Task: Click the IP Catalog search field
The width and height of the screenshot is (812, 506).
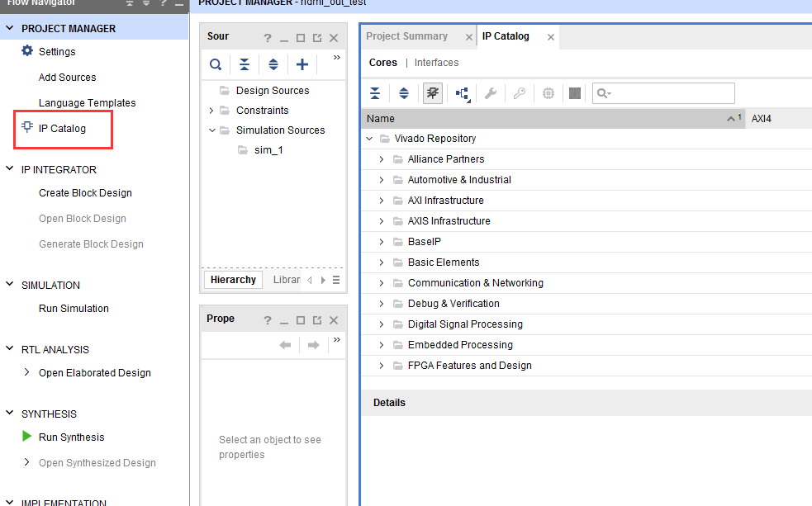Action: coord(663,93)
